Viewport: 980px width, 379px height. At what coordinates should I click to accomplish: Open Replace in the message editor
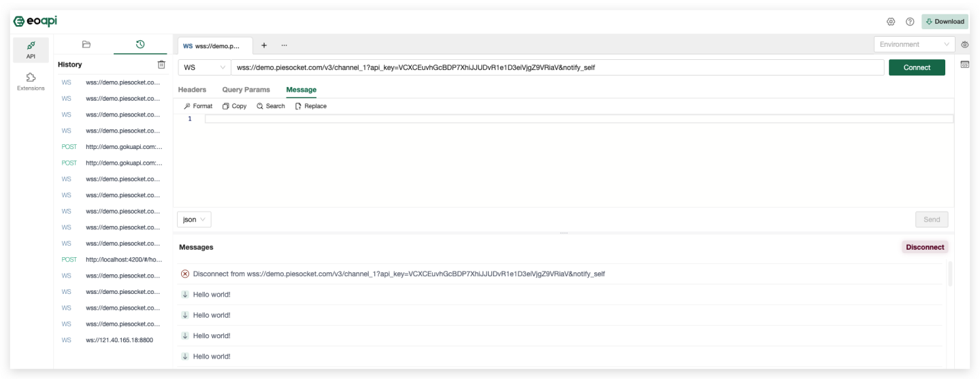pyautogui.click(x=311, y=106)
